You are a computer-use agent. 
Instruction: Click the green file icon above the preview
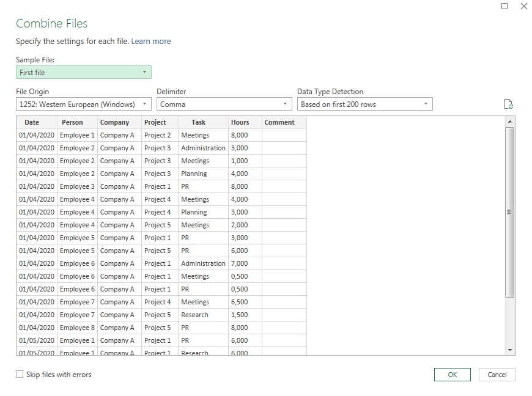point(508,104)
